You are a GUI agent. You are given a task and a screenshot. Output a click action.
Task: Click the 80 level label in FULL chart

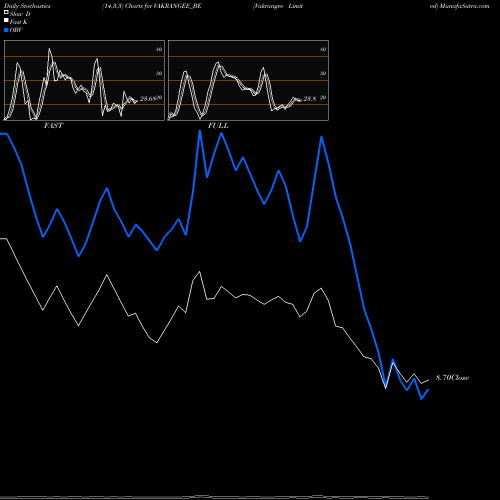[323, 49]
